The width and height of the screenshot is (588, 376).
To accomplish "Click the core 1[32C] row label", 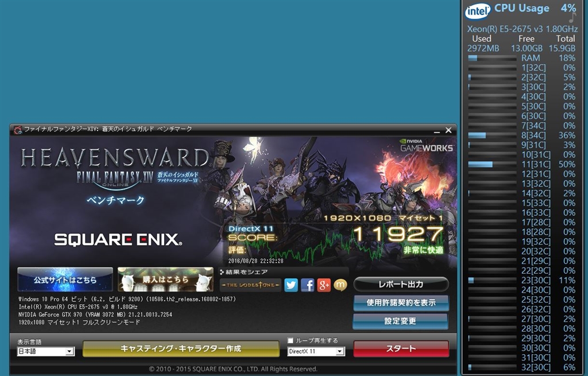I will click(533, 68).
